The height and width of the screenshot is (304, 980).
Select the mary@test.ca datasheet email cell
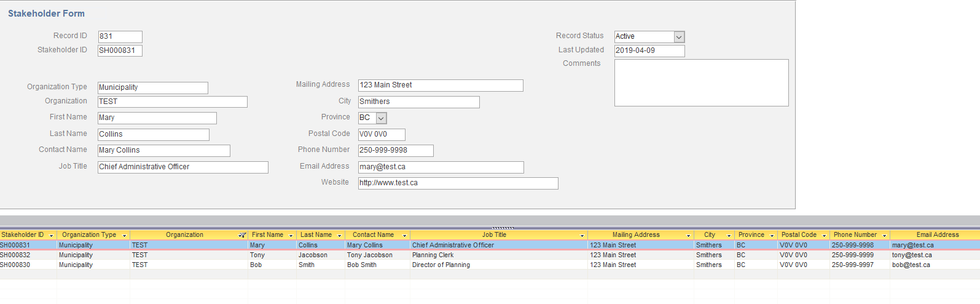(935, 245)
